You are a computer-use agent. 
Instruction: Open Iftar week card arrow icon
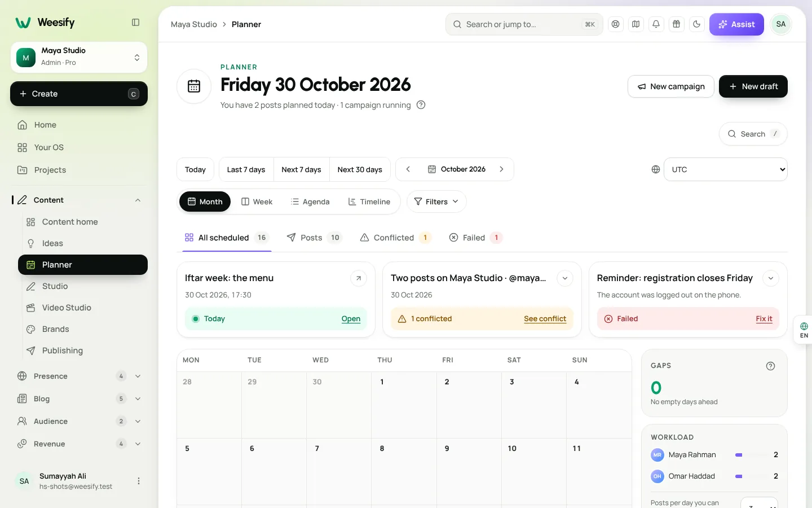(359, 278)
